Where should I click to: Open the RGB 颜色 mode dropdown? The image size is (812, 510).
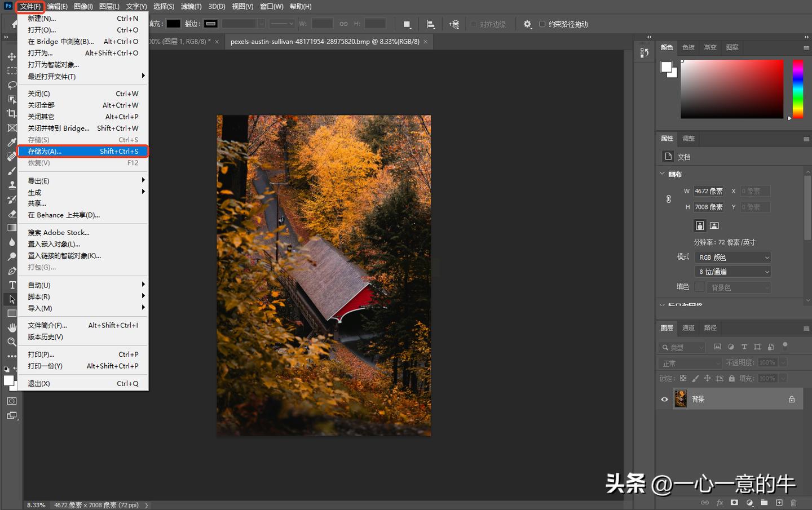[x=732, y=257]
